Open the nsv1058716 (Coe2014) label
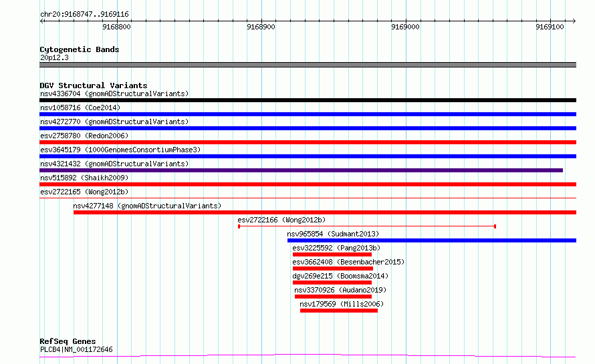The width and height of the screenshot is (595, 364). click(x=80, y=108)
